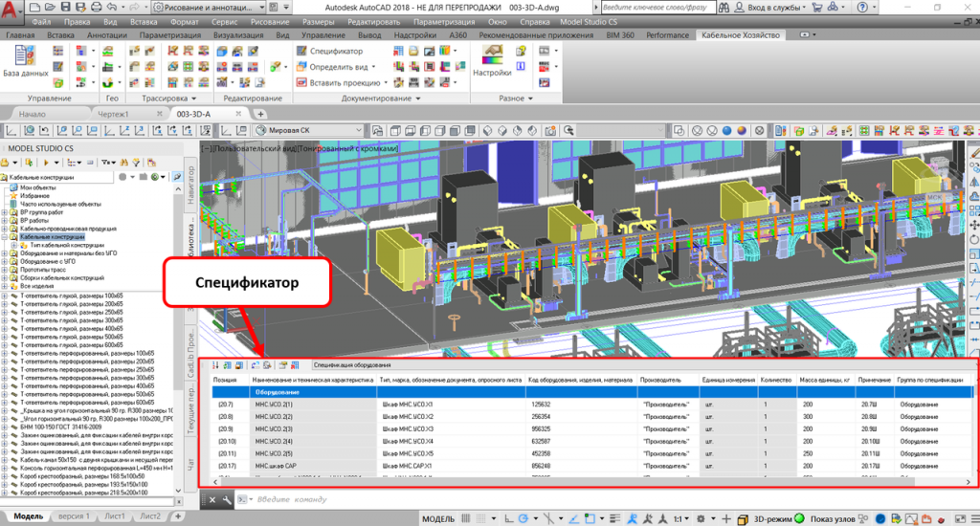The height and width of the screenshot is (526, 980).
Task: Open the База данных tool
Action: click(25, 61)
